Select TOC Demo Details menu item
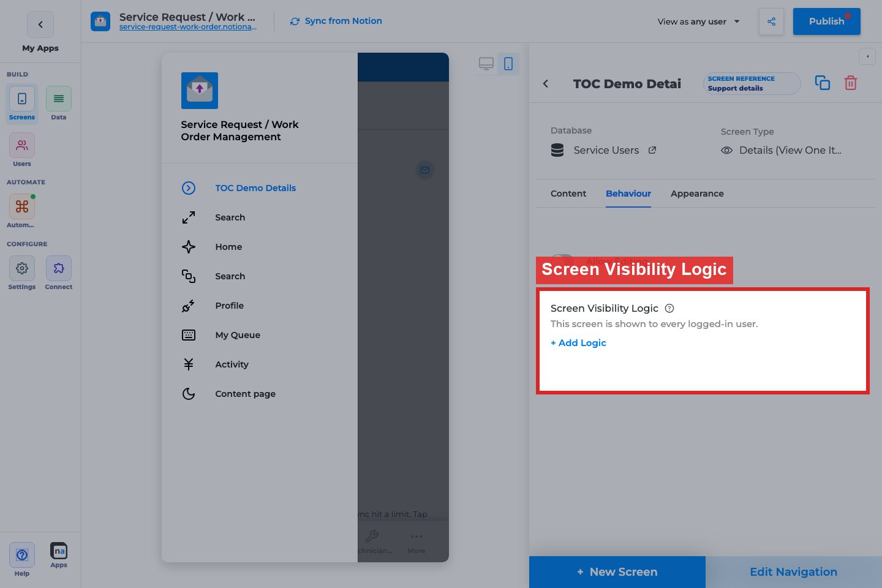 (x=260, y=188)
